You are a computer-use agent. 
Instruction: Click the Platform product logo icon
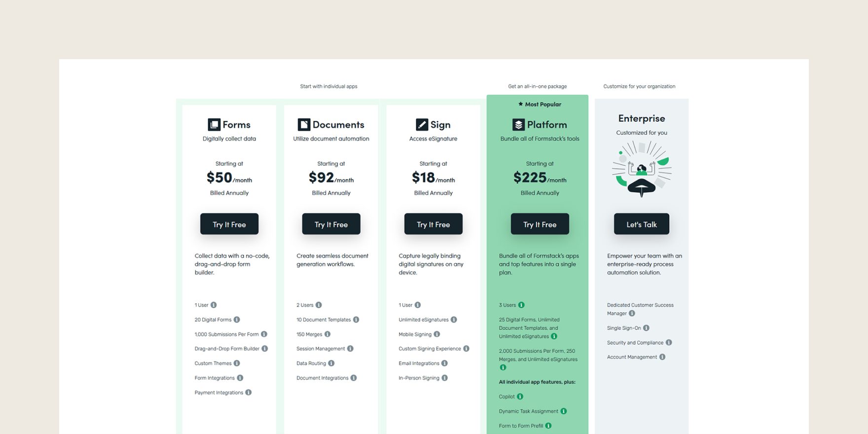point(518,124)
